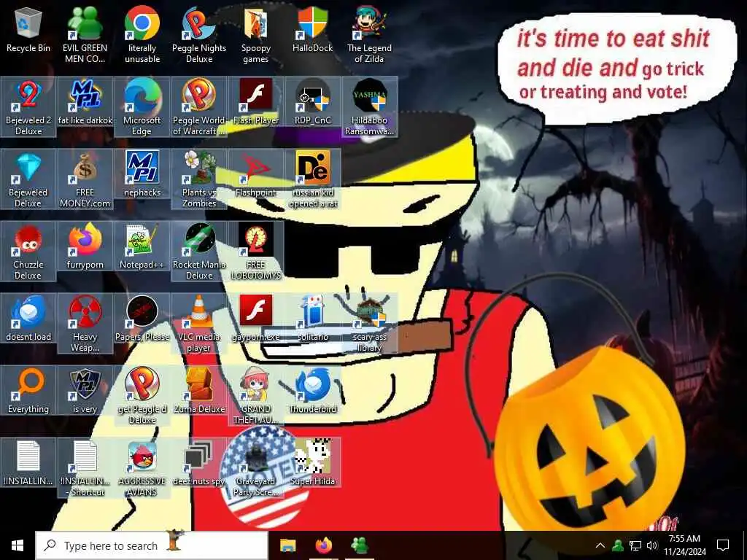Click the green person tray icon
Image resolution: width=747 pixels, height=560 pixels.
pos(618,545)
